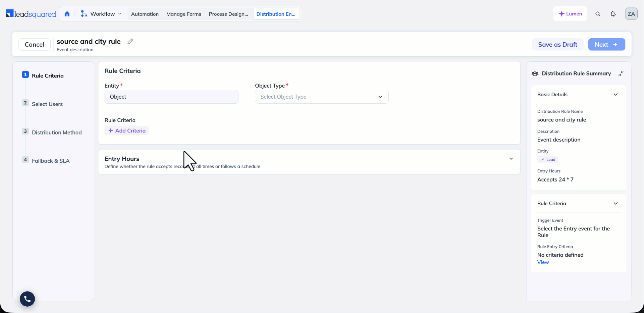Open the Workflow dropdown menu
This screenshot has width=644, height=313.
point(101,14)
